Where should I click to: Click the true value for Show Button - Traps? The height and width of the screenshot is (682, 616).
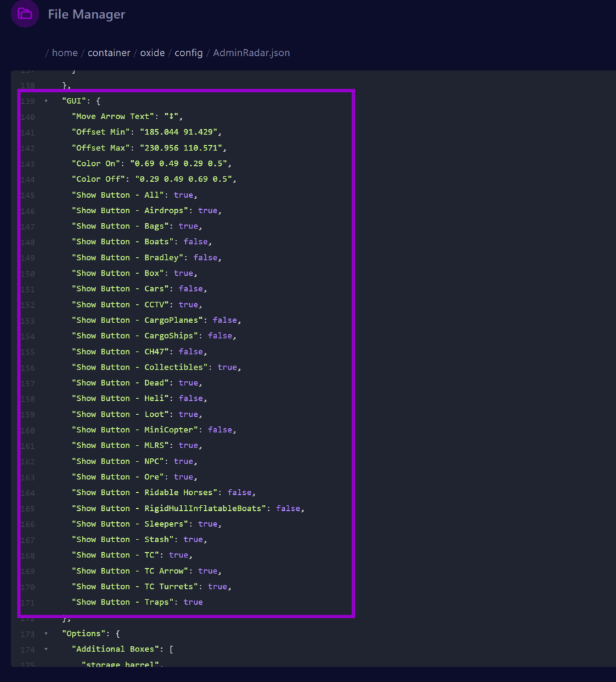coord(193,602)
